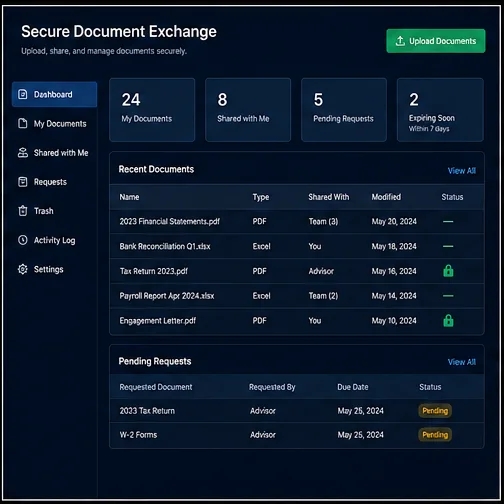Open Shared with Me in the sidebar
This screenshot has height=504, width=504.
61,153
